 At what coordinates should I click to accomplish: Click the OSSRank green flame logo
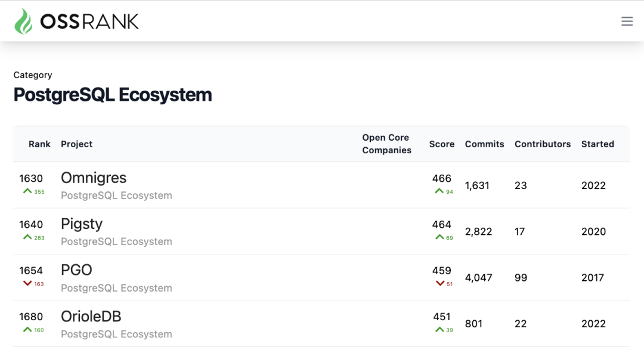(x=23, y=21)
